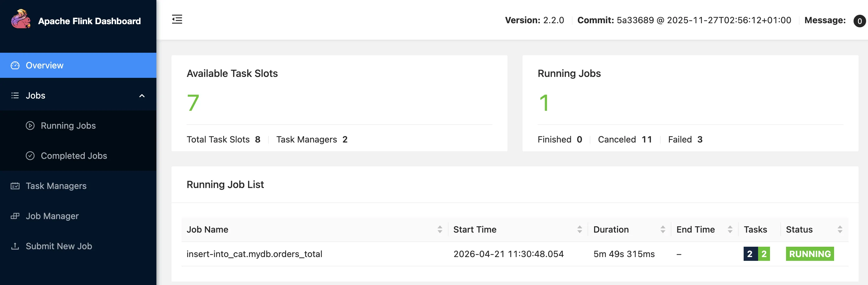Click the Completed Jobs checkmark icon
The width and height of the screenshot is (868, 285).
(x=30, y=156)
